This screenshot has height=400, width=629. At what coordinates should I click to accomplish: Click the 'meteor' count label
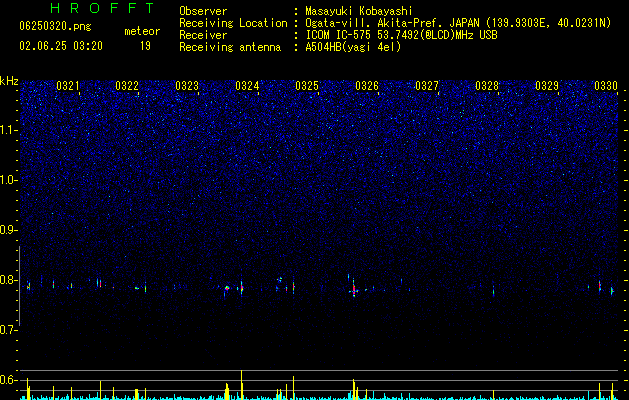coord(142,31)
